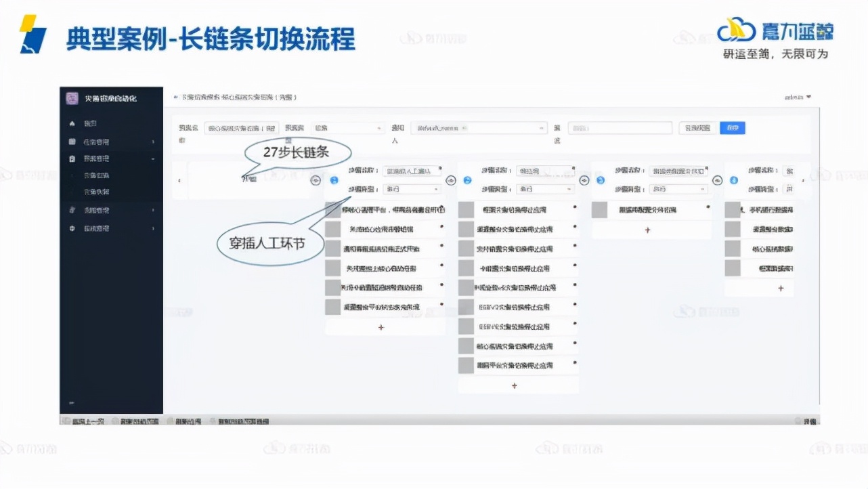Click the circled arrow after the third step column header
868x489 pixels.
click(x=718, y=180)
